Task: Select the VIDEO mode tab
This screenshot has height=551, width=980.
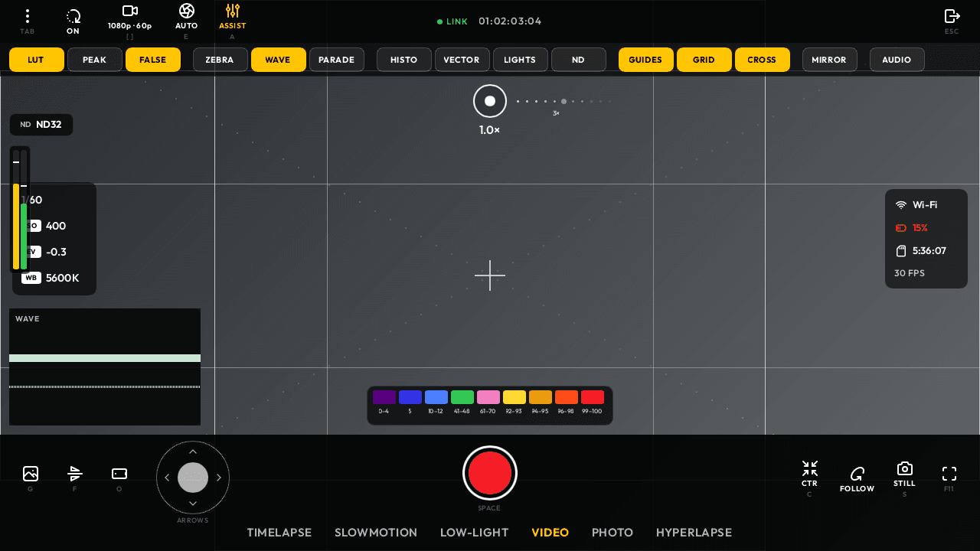Action: [x=550, y=533]
